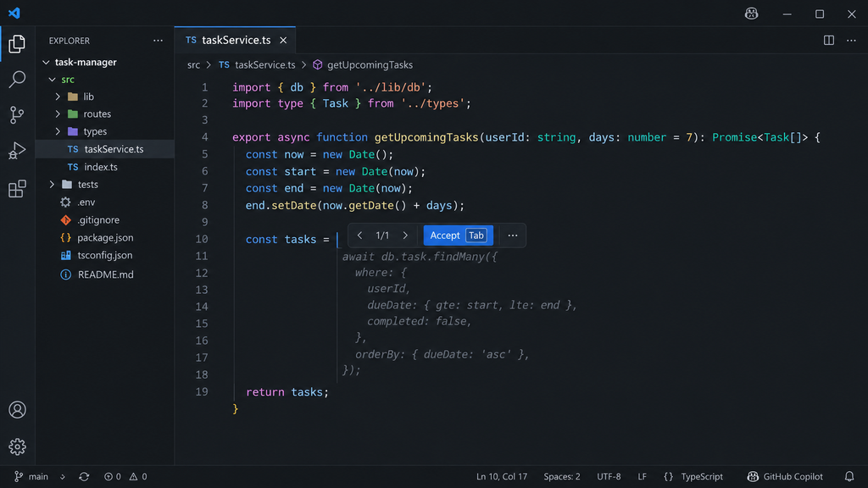The image size is (868, 488).
Task: Click the braces icon beside TypeScript
Action: click(x=668, y=476)
